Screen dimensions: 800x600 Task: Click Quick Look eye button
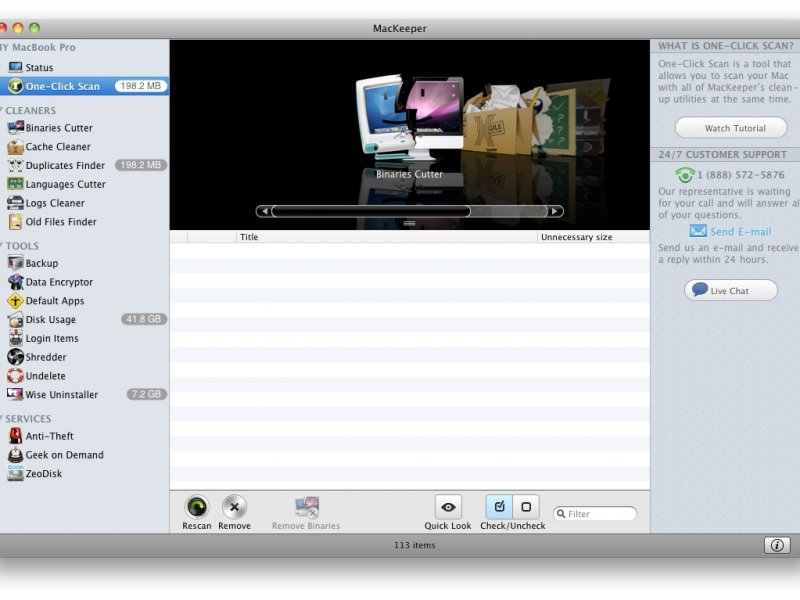click(448, 507)
